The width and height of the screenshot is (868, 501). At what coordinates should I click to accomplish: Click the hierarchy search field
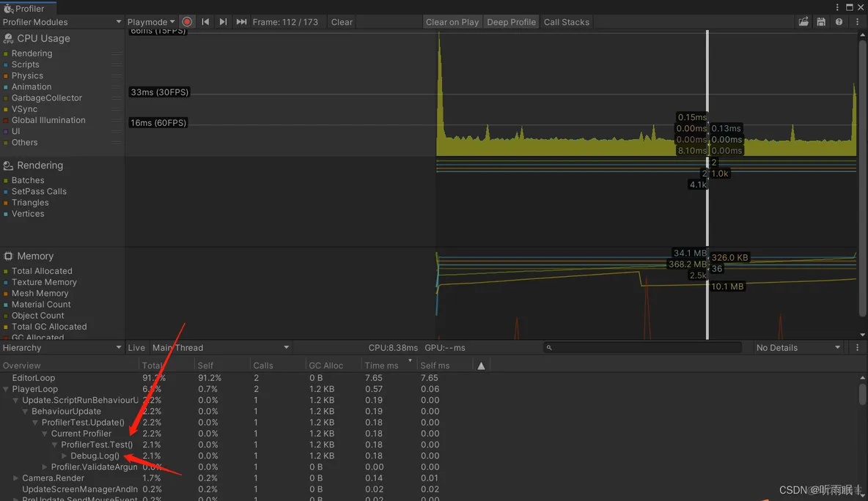(642, 348)
